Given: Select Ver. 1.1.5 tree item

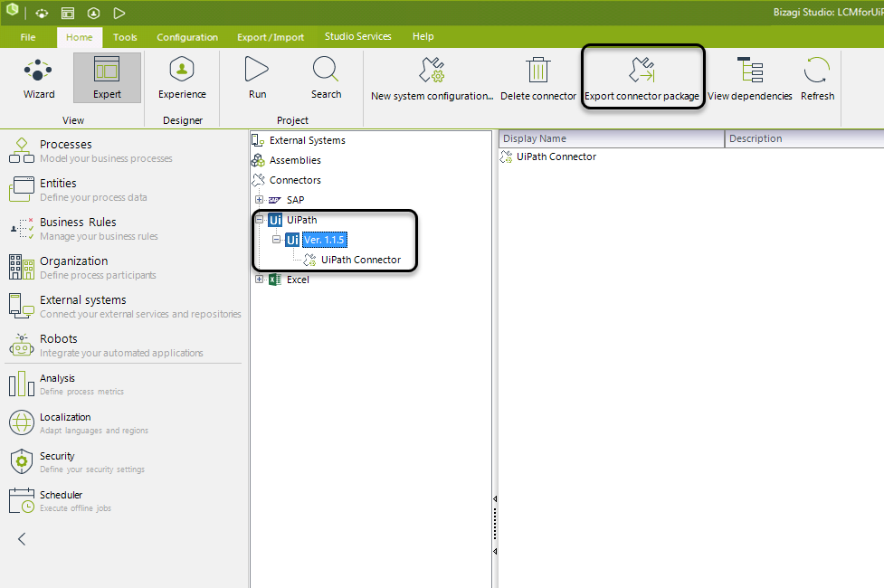Looking at the screenshot, I should pos(324,240).
